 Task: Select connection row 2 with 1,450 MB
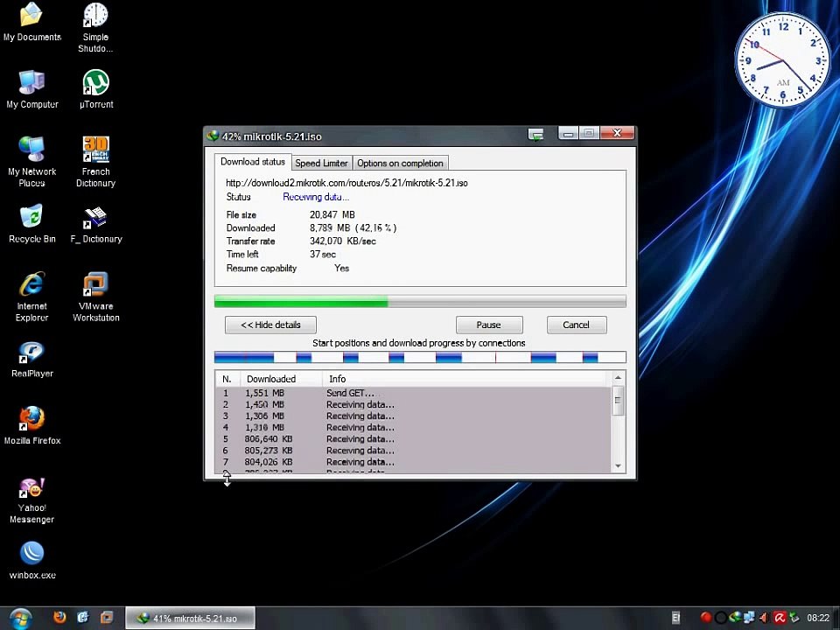coord(414,404)
